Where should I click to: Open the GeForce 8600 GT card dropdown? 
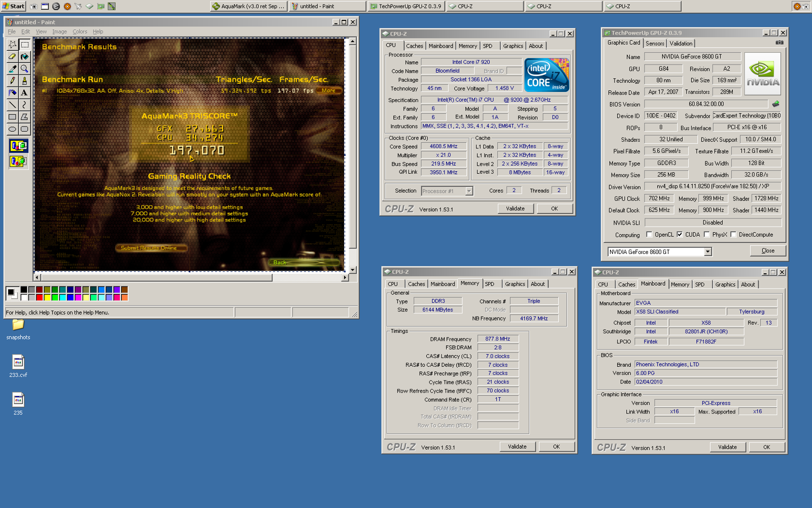click(x=707, y=252)
